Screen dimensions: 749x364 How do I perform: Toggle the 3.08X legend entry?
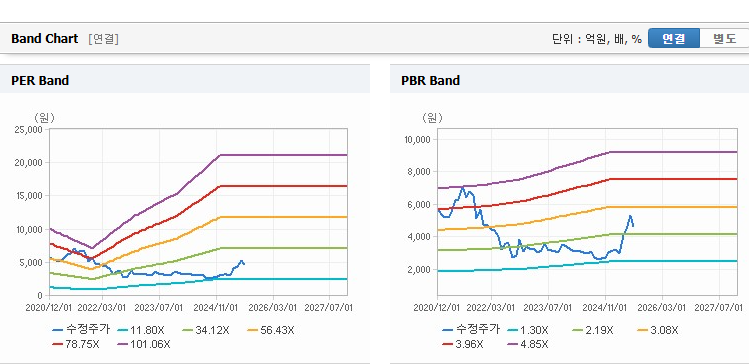click(x=658, y=330)
